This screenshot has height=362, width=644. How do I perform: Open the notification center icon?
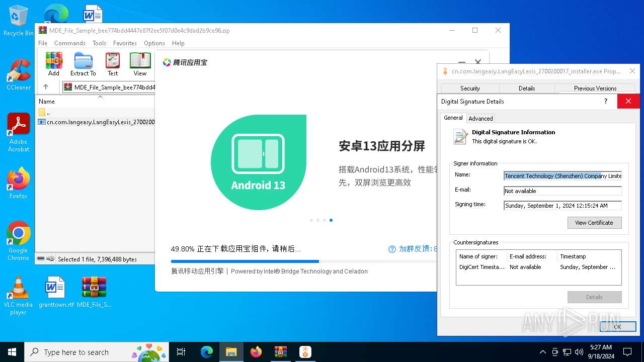tap(627, 352)
